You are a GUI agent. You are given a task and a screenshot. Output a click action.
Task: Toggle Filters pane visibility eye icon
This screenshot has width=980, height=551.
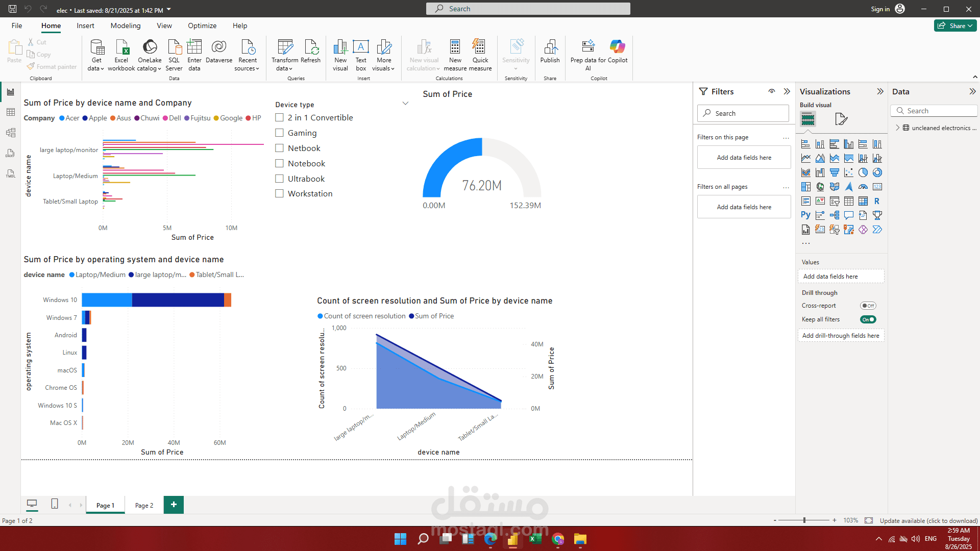pos(772,91)
